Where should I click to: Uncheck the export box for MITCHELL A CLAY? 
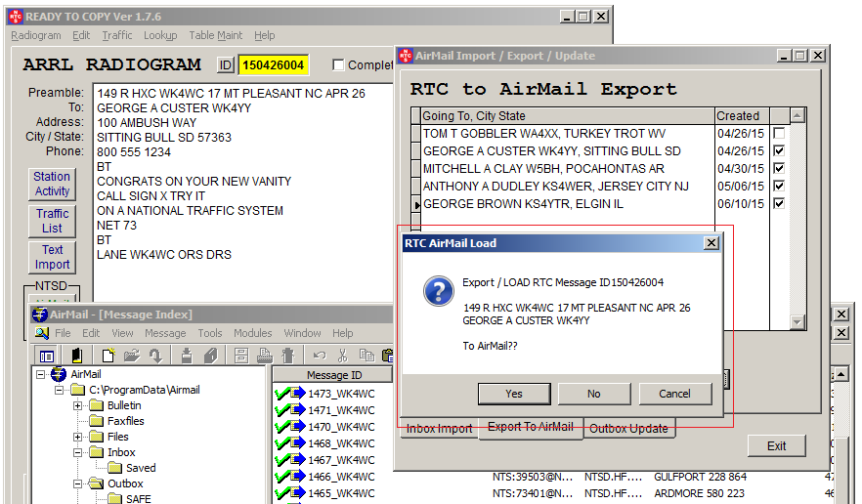778,169
